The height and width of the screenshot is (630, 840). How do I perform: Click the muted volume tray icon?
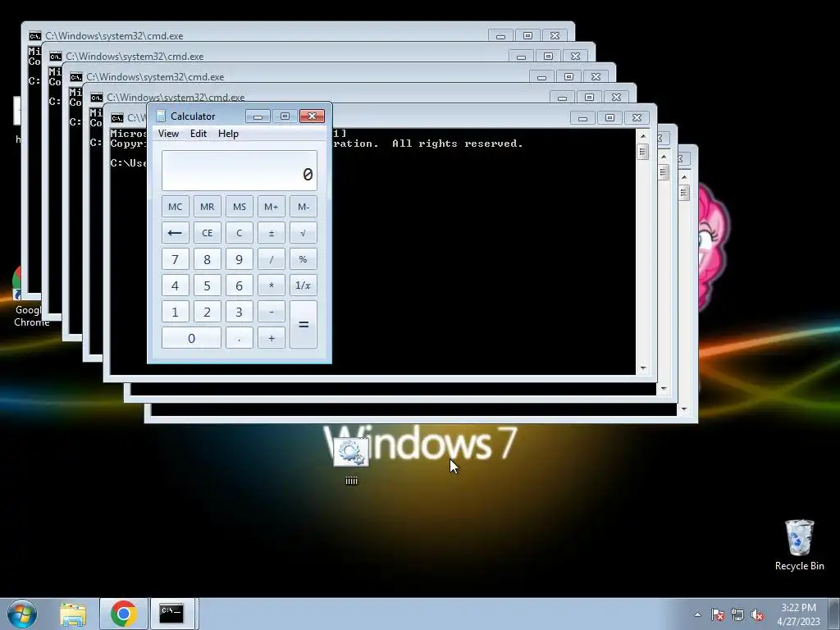[757, 614]
